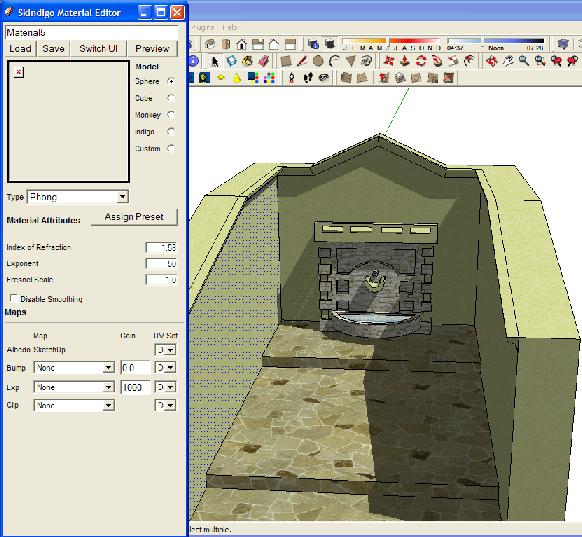This screenshot has height=537, width=582.
Task: Click the Assign Preset button
Action: 134,217
